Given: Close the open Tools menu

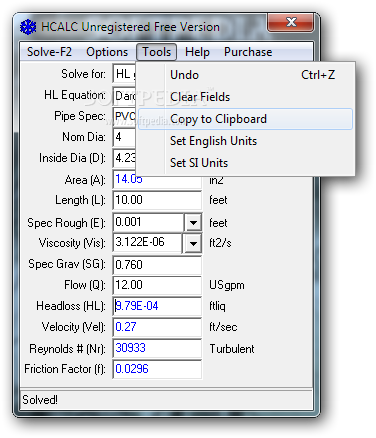Looking at the screenshot, I should [156, 52].
